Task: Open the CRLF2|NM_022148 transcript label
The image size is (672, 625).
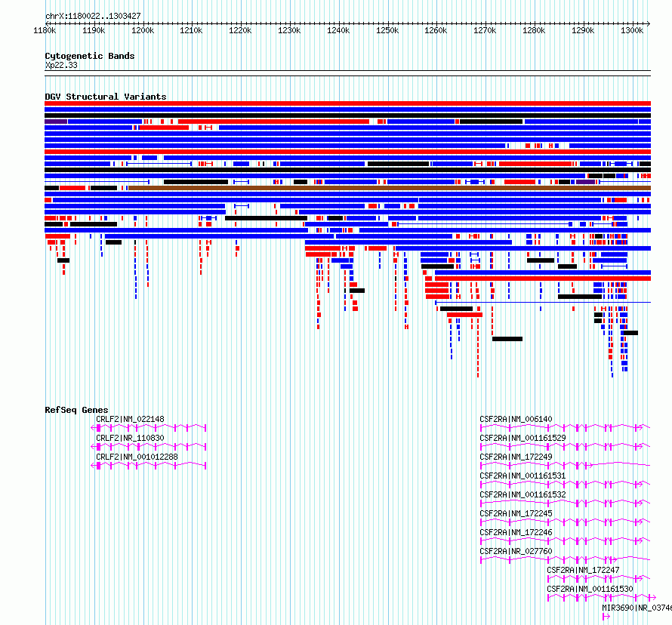Action: pos(130,419)
